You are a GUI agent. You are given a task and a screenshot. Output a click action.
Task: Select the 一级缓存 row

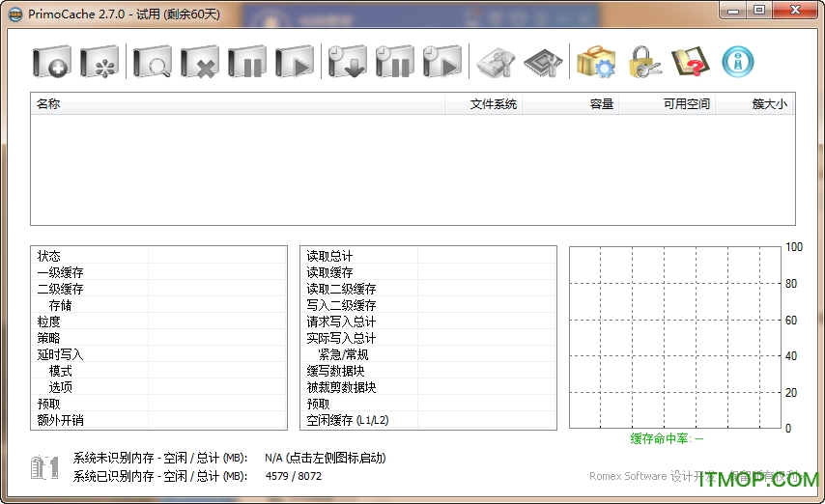(x=158, y=272)
